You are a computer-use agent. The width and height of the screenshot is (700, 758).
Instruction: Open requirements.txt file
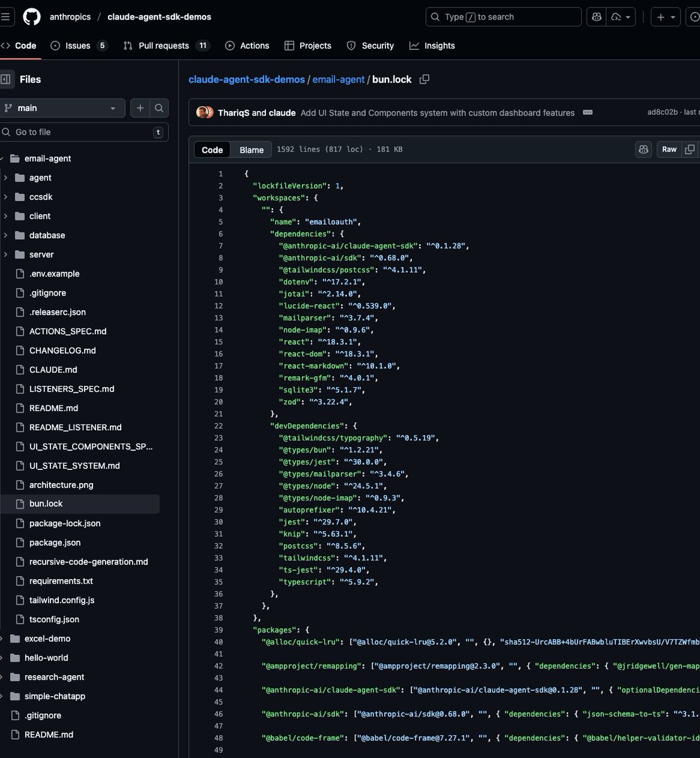coord(61,581)
